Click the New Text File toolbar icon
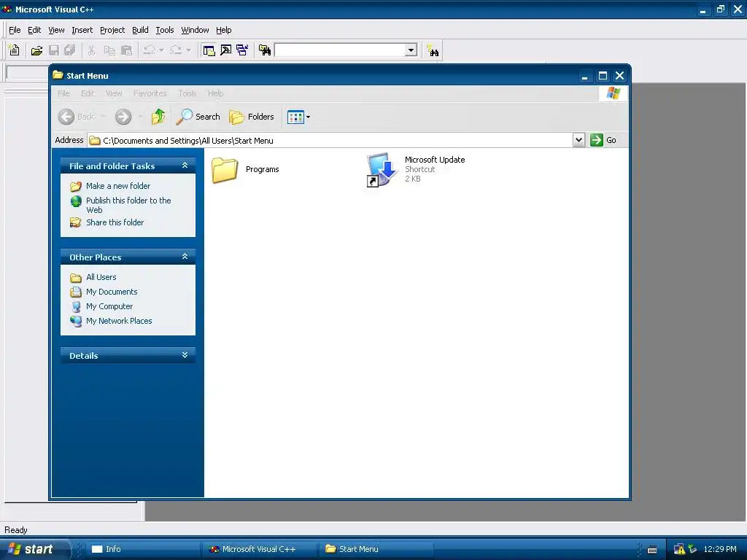 tap(15, 50)
